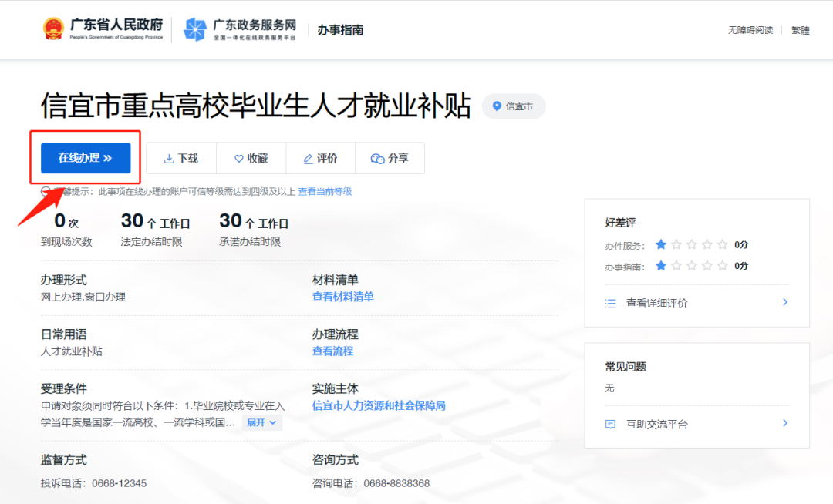This screenshot has height=504, width=833.
Task: Click the heart icon for 收藏
Action: pyautogui.click(x=239, y=159)
